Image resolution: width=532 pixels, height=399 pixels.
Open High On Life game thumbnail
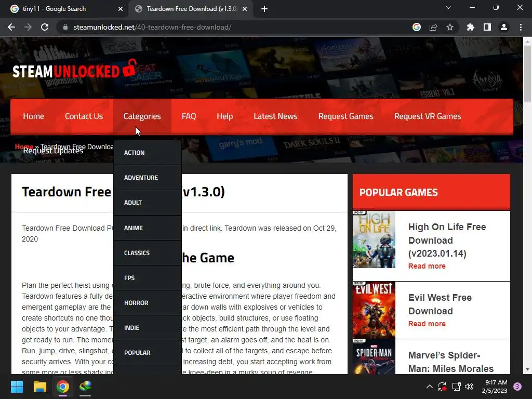pos(374,240)
